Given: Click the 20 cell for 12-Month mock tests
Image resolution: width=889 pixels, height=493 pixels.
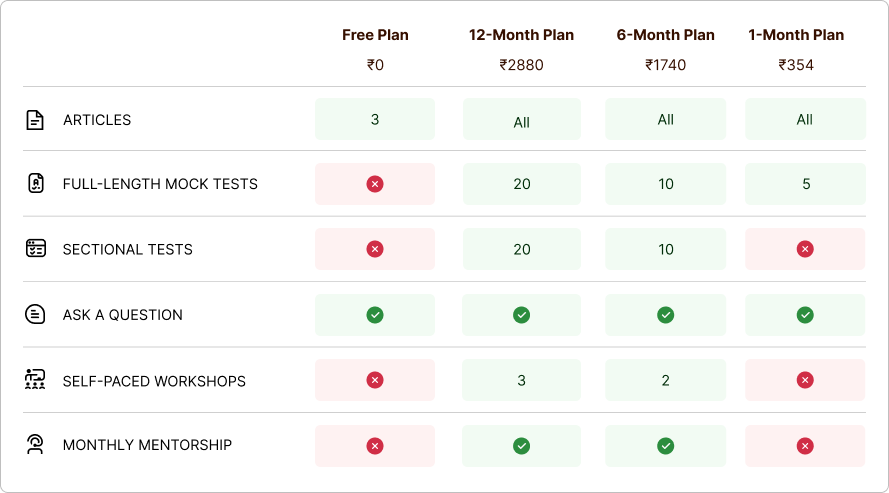Looking at the screenshot, I should (x=522, y=184).
